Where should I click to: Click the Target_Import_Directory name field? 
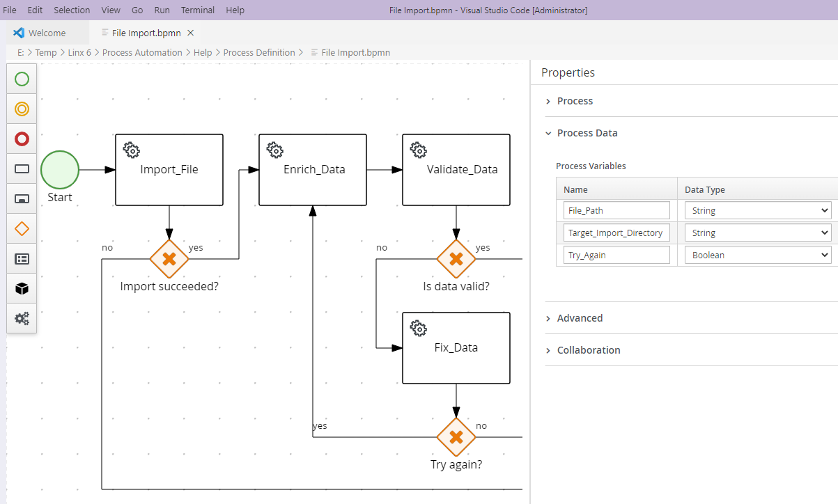point(616,233)
